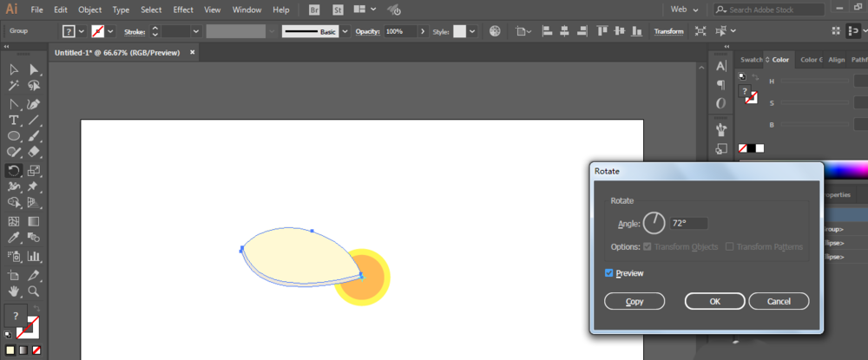Click OK in the Rotate dialog

pyautogui.click(x=714, y=301)
